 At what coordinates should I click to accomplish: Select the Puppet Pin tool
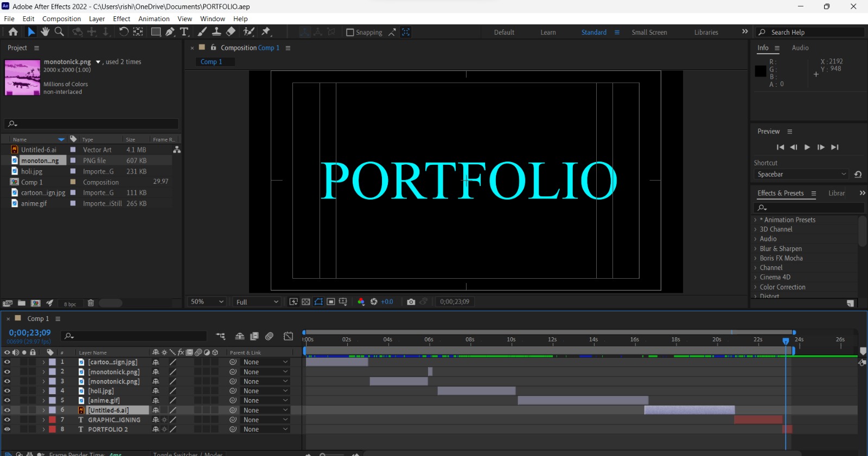pyautogui.click(x=266, y=32)
